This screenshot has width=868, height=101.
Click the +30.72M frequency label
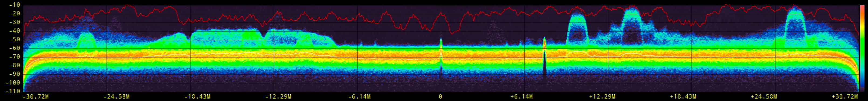coord(845,97)
